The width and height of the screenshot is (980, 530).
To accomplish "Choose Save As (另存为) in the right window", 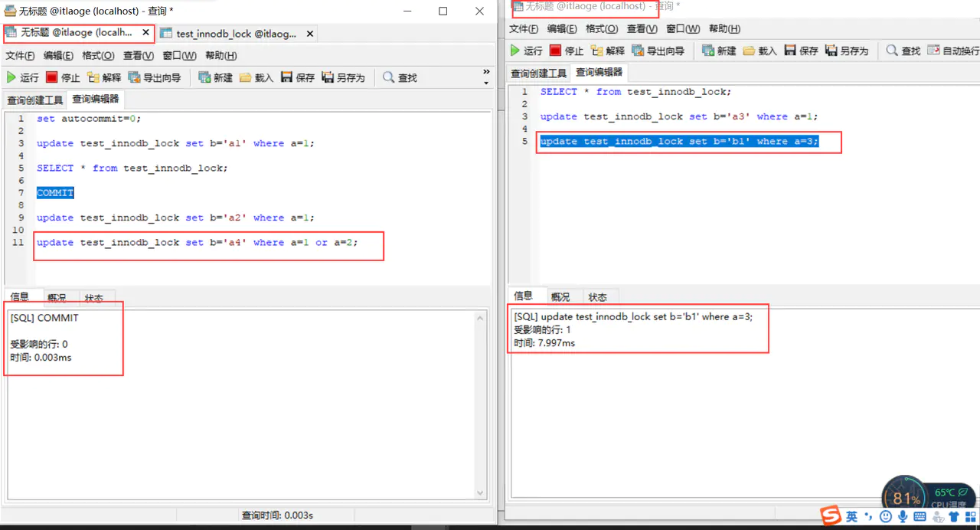I will [847, 51].
